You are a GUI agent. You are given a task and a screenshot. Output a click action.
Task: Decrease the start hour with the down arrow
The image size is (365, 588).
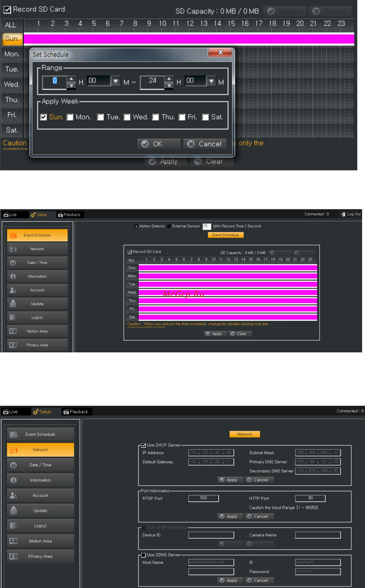pyautogui.click(x=71, y=85)
